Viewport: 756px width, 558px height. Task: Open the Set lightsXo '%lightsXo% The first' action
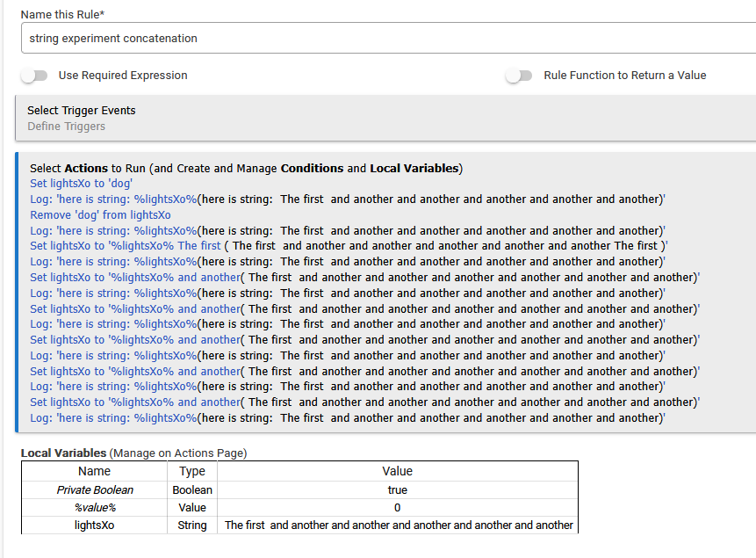tap(126, 246)
